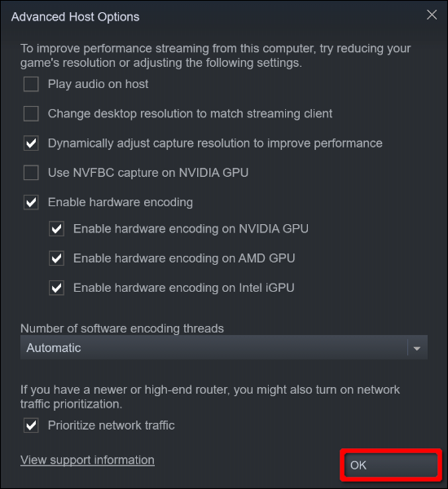Disable the main Enable hardware encoding checkbox

31,202
